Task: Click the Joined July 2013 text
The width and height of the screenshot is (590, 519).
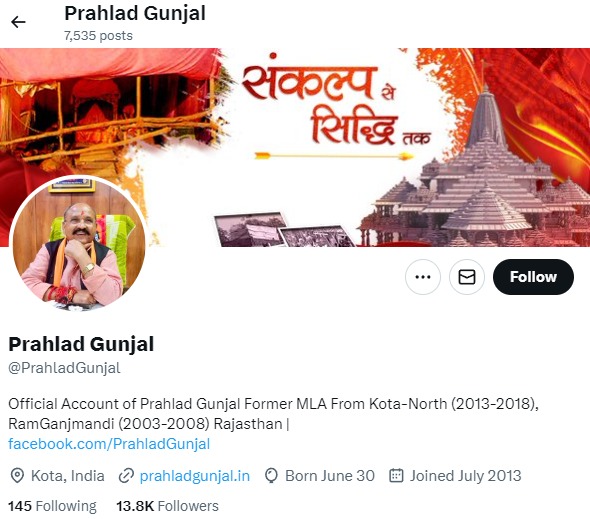Action: point(465,476)
